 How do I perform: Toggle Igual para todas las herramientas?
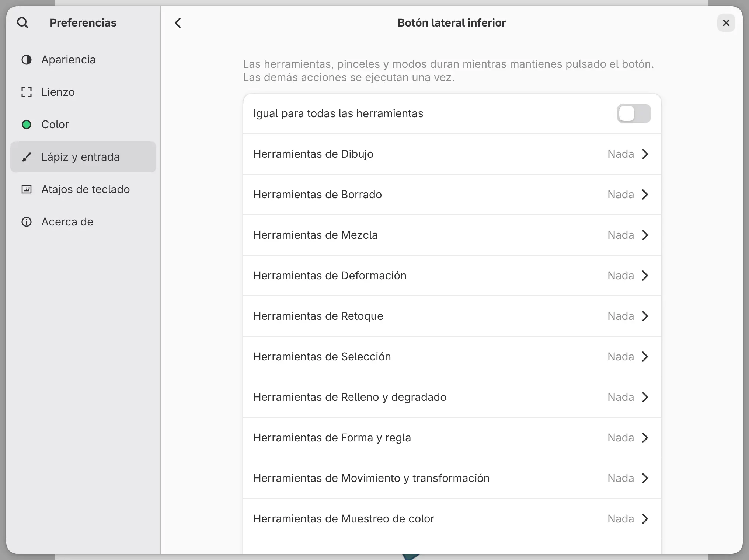(x=634, y=113)
